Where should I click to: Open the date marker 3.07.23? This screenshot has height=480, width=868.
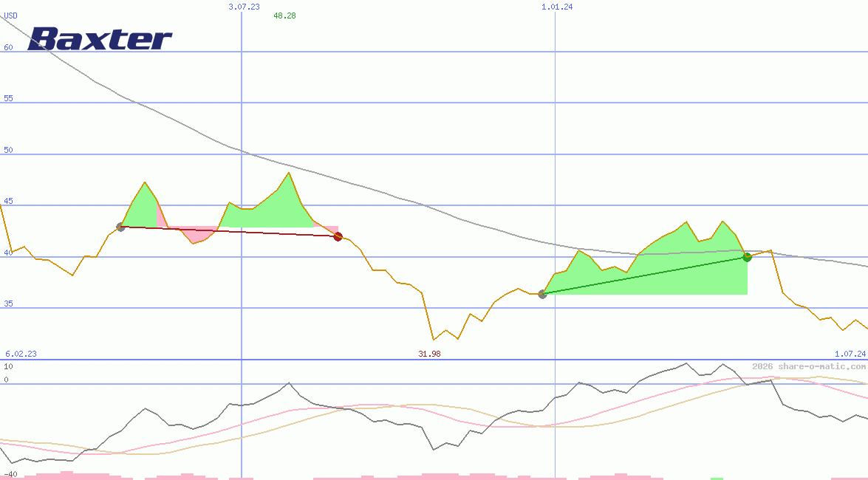pos(244,6)
